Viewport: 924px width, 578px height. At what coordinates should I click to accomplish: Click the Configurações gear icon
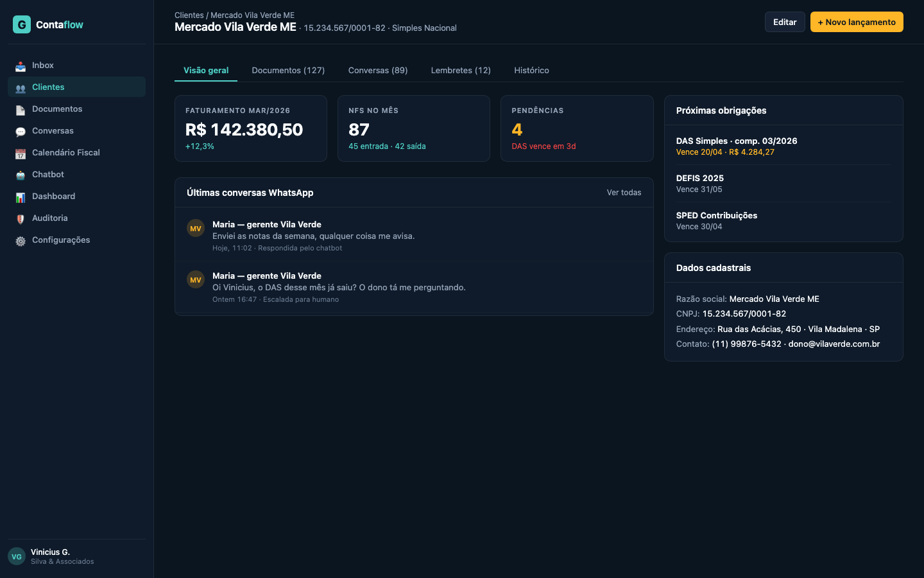[x=21, y=241]
